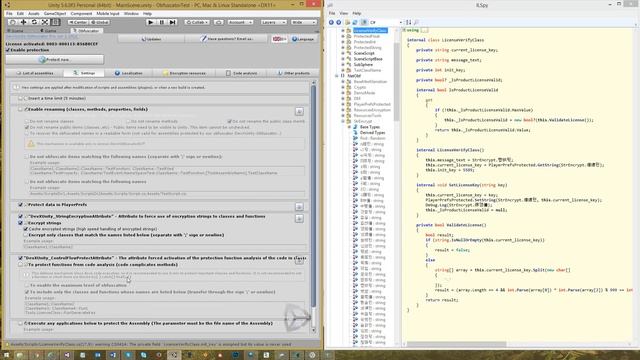
Task: Click the info button beside StringEncryptionAttribute
Action: click(299, 219)
